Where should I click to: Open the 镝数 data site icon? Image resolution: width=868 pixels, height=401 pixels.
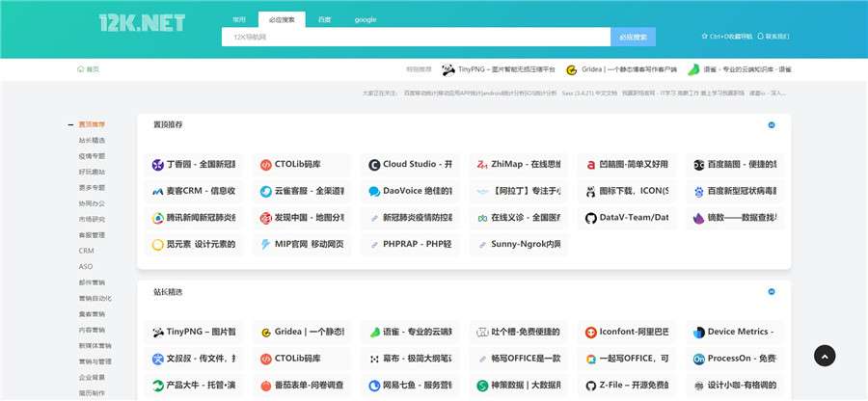coord(698,218)
